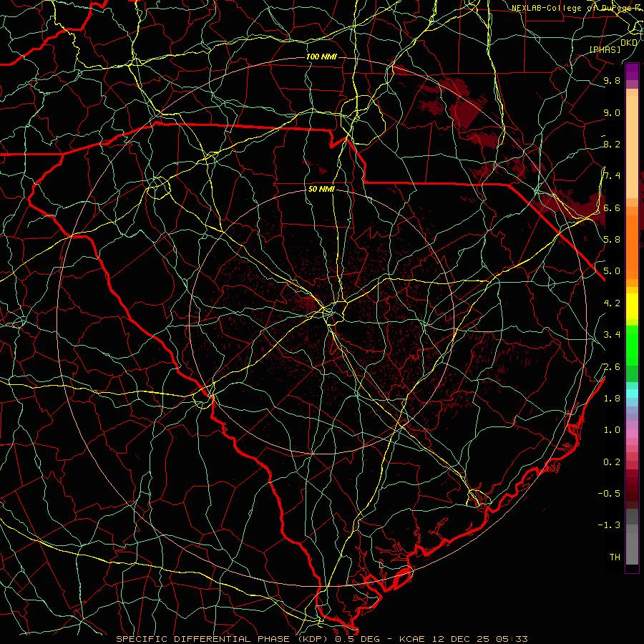Click the cyan segment of the color bar
644x644 pixels.
pos(632,393)
